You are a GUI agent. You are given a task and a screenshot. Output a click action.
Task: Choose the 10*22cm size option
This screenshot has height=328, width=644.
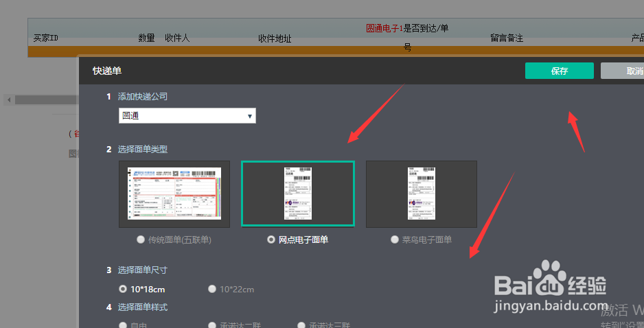click(212, 289)
